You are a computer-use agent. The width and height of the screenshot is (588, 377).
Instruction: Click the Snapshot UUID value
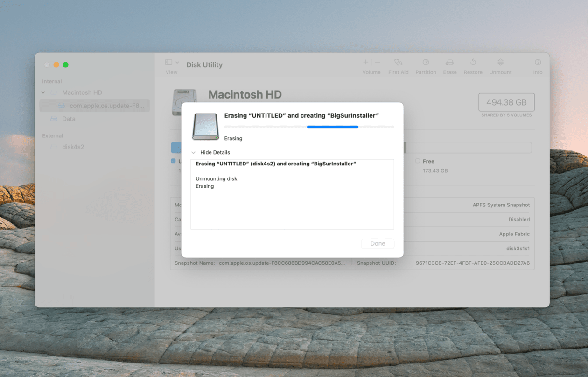[473, 263]
